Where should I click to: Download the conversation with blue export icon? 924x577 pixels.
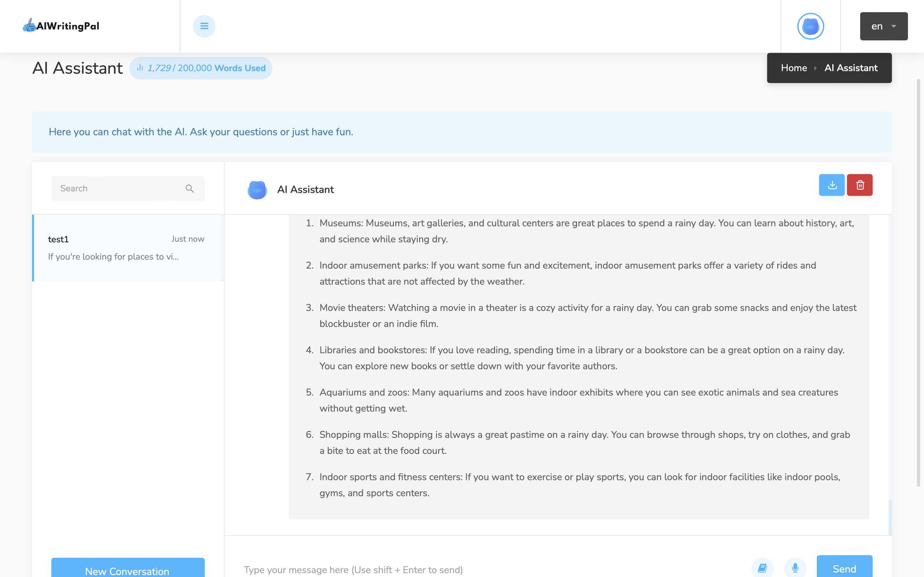pyautogui.click(x=832, y=185)
